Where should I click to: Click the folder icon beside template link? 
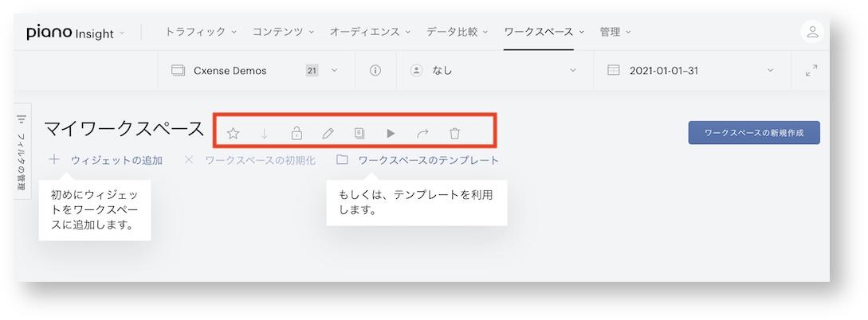342,160
